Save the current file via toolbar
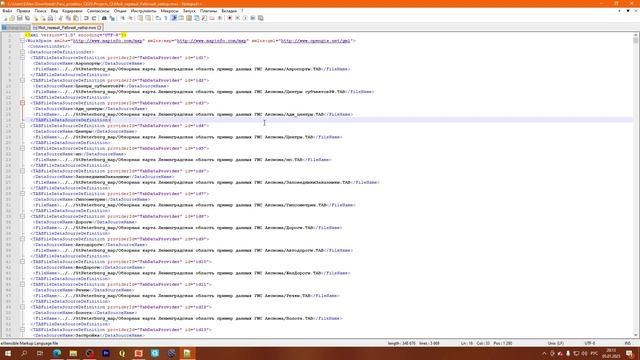This screenshot has width=640, height=360. click(20, 18)
